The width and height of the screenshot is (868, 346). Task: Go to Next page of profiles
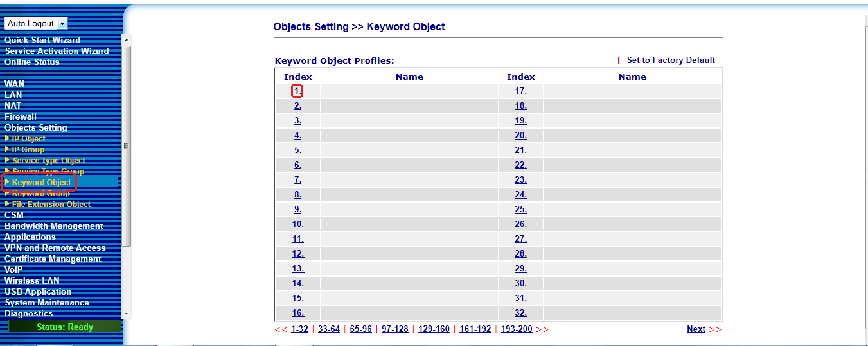tap(696, 329)
